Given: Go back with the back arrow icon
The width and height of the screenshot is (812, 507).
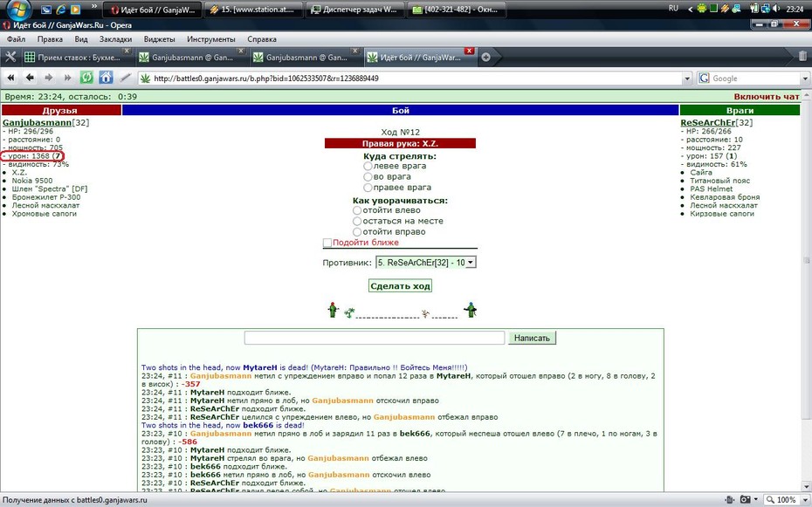Looking at the screenshot, I should point(30,79).
